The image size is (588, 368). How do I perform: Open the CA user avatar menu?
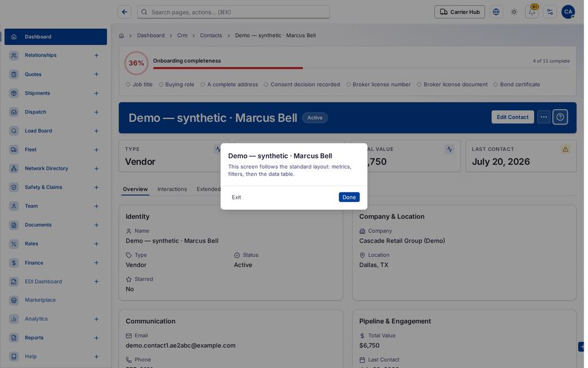click(x=568, y=12)
